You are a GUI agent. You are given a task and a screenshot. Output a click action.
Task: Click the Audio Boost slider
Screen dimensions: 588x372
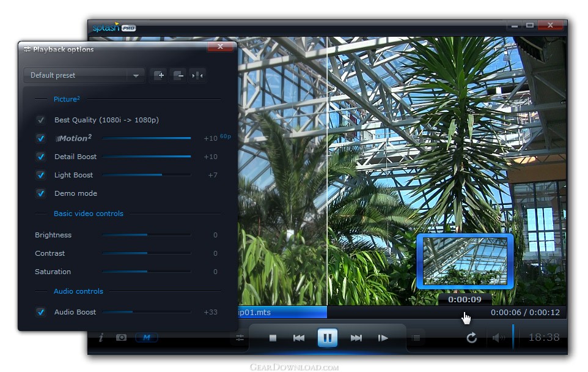coord(146,312)
